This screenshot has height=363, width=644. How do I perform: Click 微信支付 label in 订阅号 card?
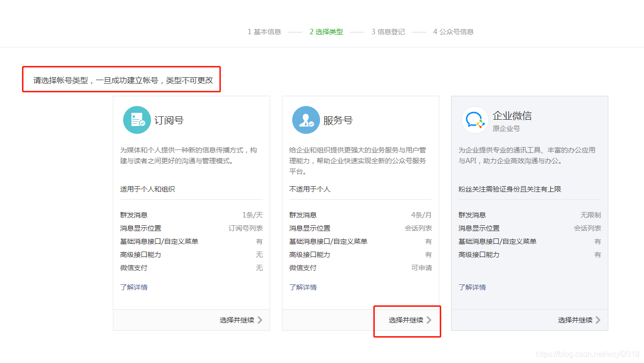(134, 268)
